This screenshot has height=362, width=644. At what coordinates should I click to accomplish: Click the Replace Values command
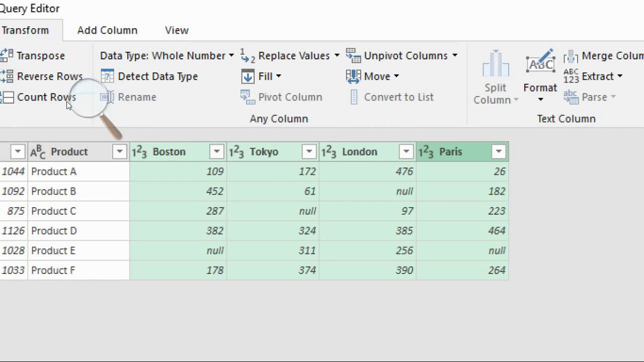293,56
